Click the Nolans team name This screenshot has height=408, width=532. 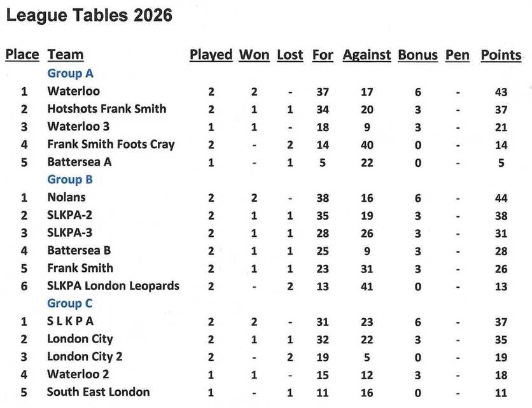tap(66, 197)
